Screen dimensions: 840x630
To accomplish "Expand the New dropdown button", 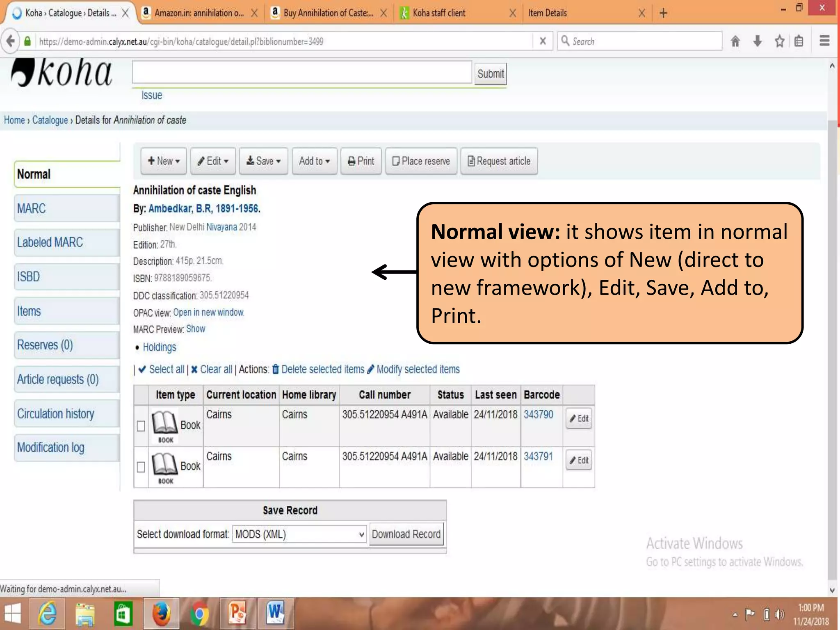I will point(164,161).
